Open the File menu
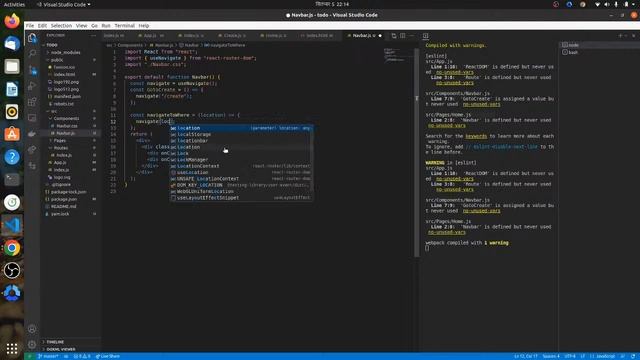 coord(30,25)
